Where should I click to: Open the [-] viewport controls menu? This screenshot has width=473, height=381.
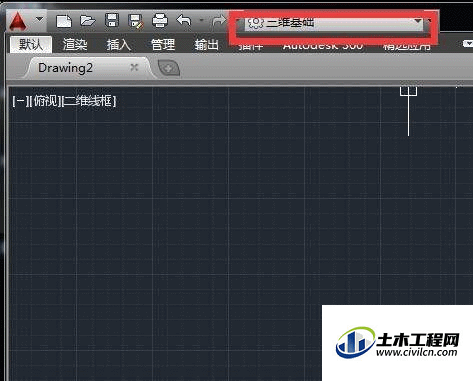(x=20, y=101)
